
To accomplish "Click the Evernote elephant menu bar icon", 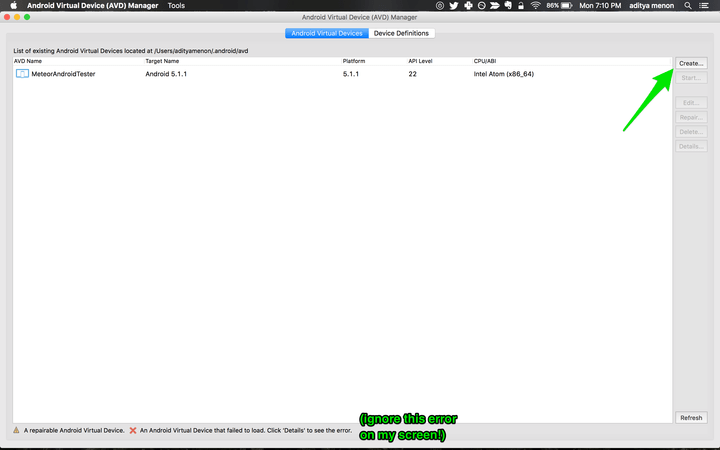I will 508,6.
